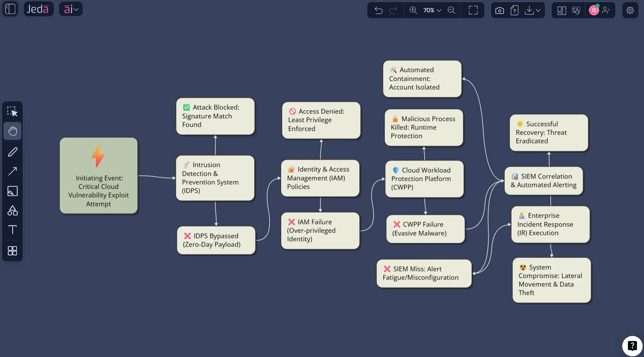
Task: Open the Templates panel at sidebar bottom
Action: [13, 251]
